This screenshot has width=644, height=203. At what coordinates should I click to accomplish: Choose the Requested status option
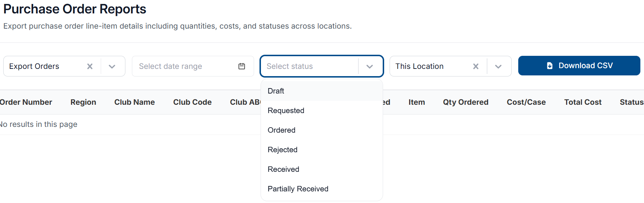tap(322, 111)
